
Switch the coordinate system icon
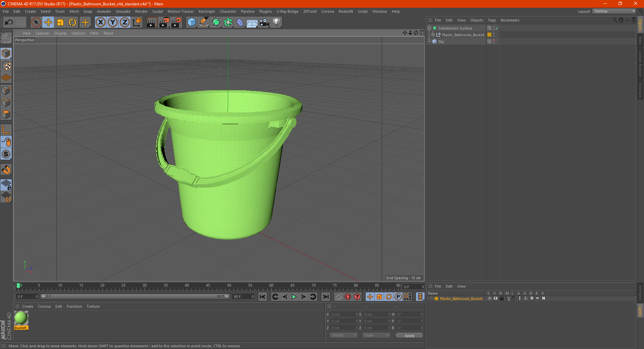(137, 22)
